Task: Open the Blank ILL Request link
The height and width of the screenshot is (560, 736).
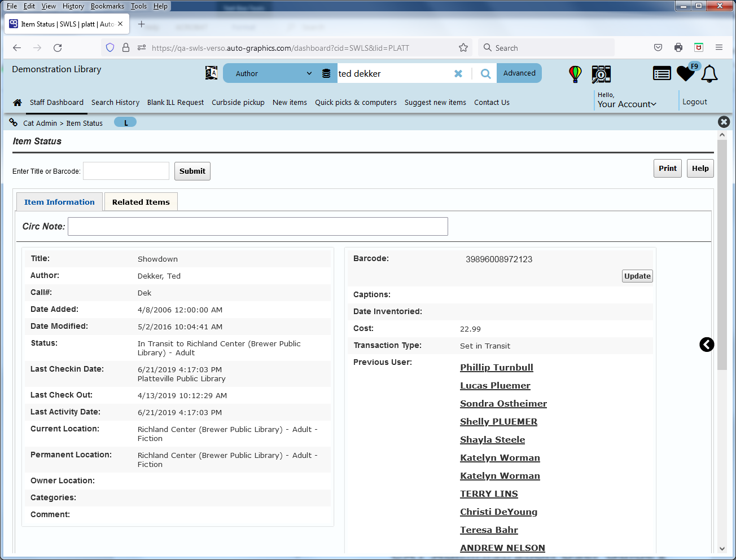Action: [176, 103]
